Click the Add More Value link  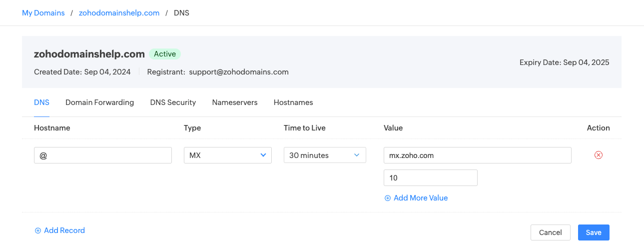[x=420, y=198]
